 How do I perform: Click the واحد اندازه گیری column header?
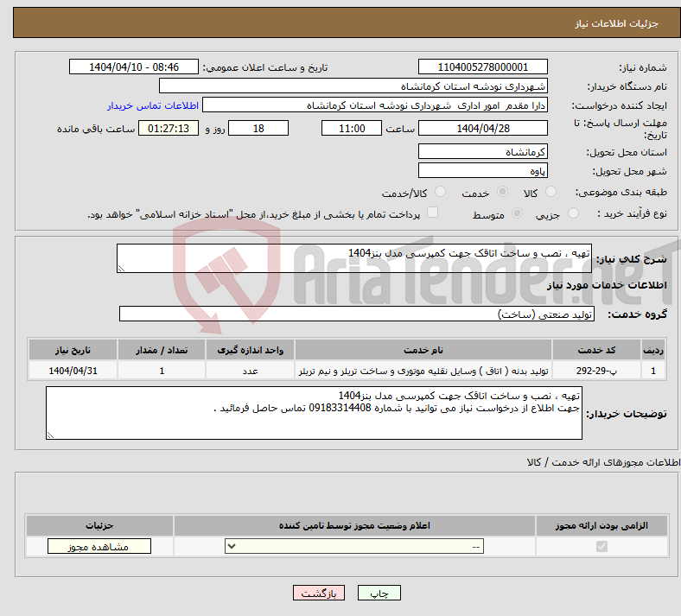click(x=250, y=350)
